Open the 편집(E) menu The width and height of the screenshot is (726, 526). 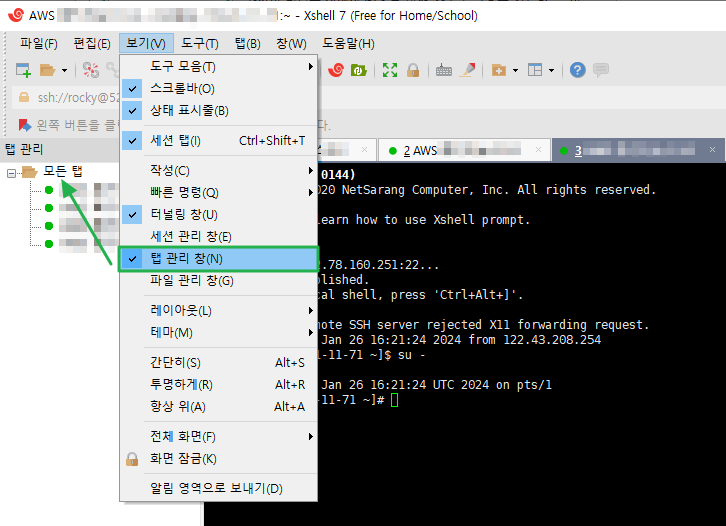point(92,44)
